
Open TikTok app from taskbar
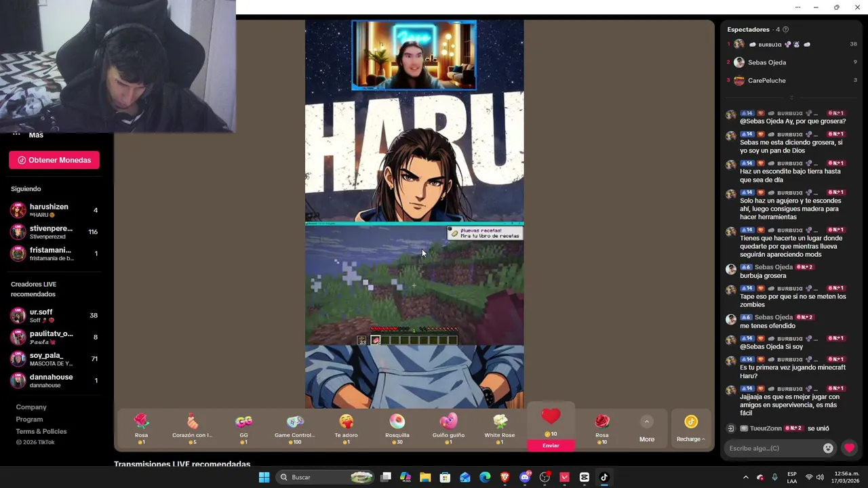coord(604,477)
